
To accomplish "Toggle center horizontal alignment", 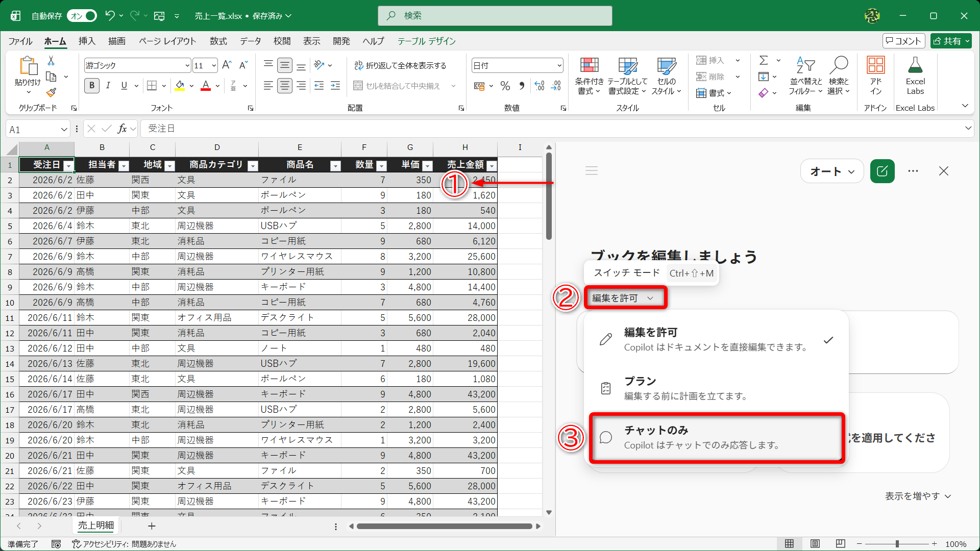I will pos(285,86).
